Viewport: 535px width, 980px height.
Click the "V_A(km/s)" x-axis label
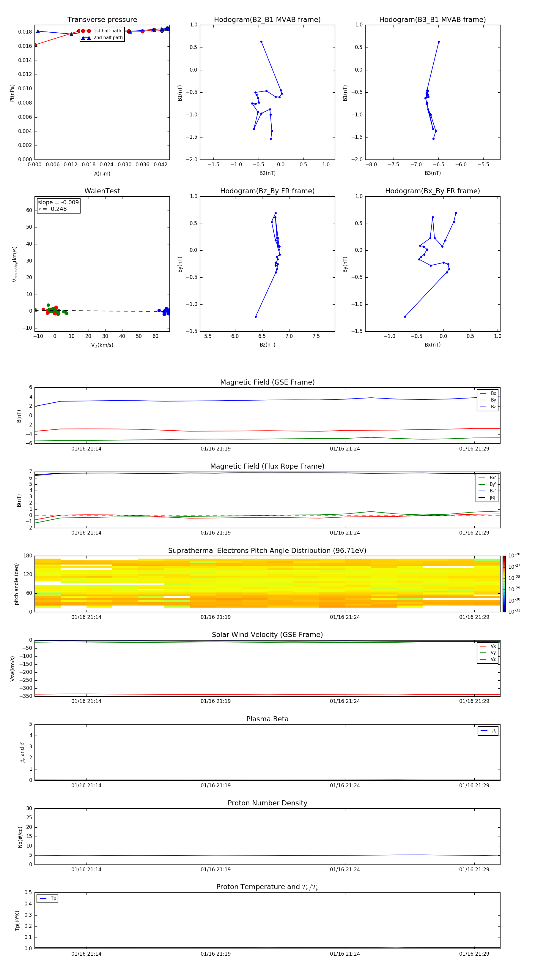[102, 345]
